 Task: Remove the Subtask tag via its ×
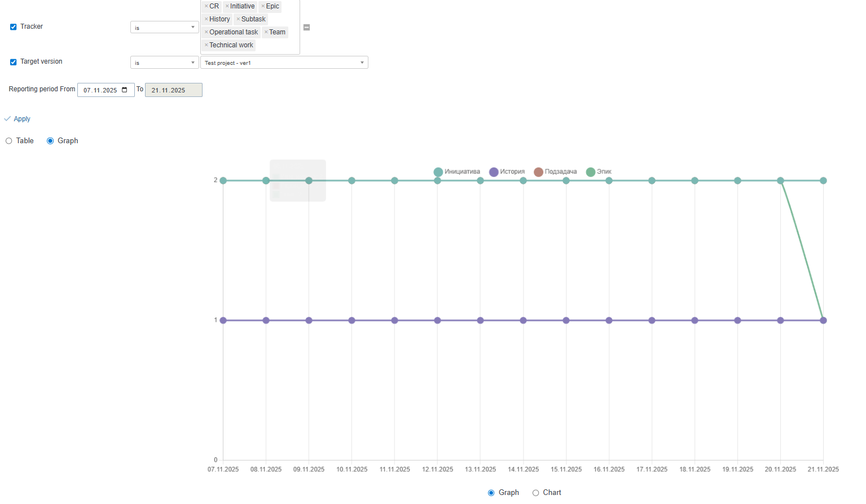(238, 19)
